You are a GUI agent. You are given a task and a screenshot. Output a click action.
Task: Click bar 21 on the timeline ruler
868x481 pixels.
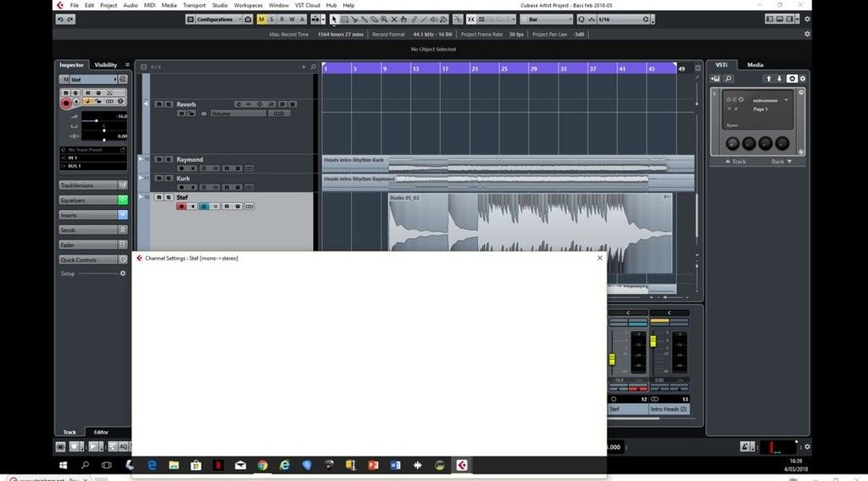pyautogui.click(x=475, y=69)
